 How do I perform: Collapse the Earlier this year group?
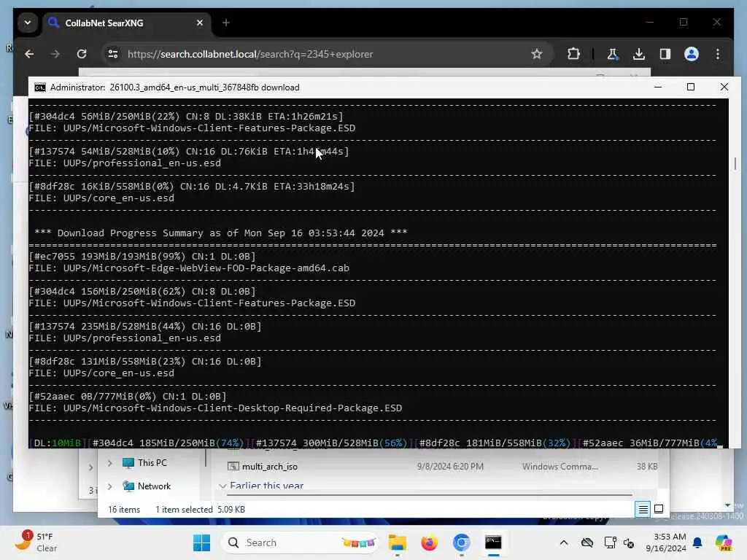coord(222,486)
